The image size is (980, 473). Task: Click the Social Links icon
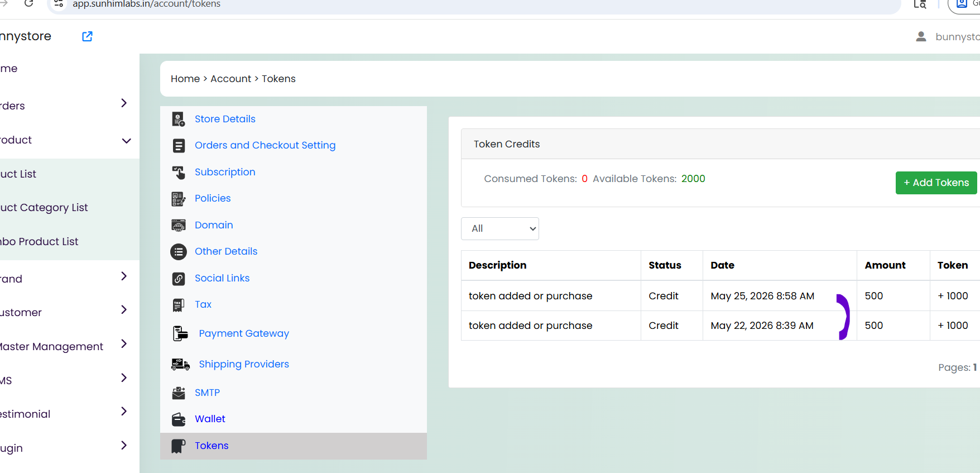(179, 279)
